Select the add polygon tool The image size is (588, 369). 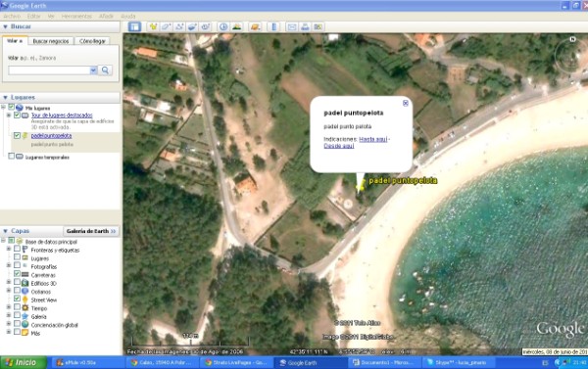[167, 26]
